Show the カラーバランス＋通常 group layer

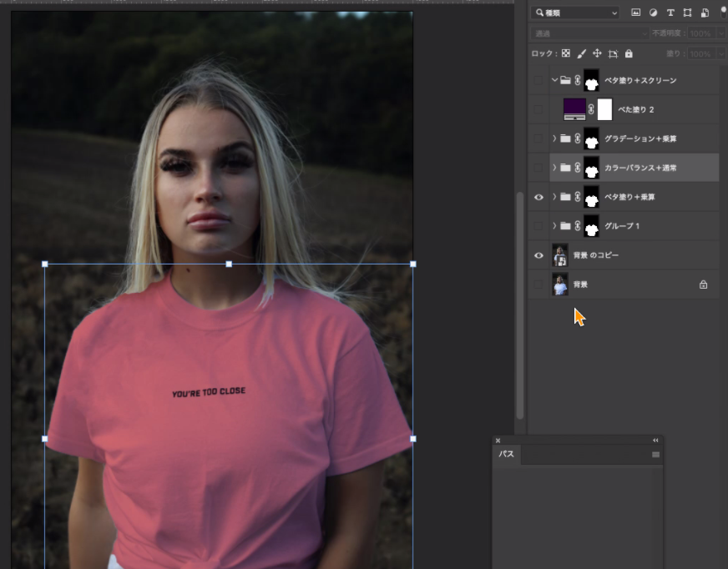point(538,168)
